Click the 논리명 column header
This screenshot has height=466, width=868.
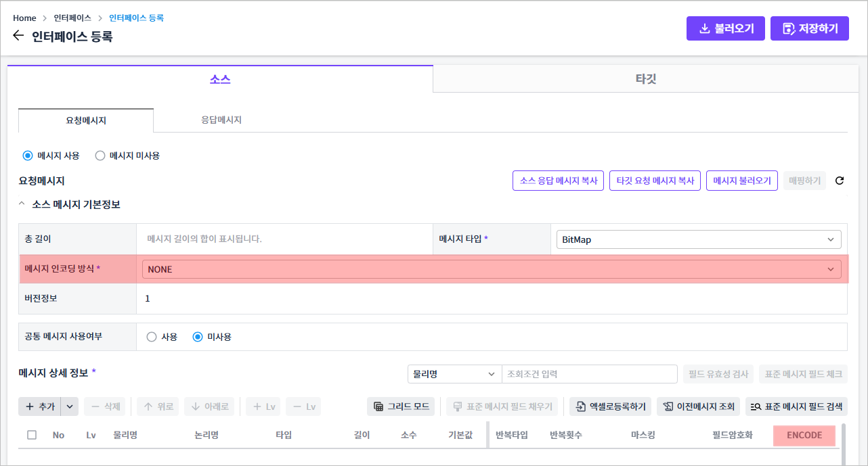click(207, 435)
